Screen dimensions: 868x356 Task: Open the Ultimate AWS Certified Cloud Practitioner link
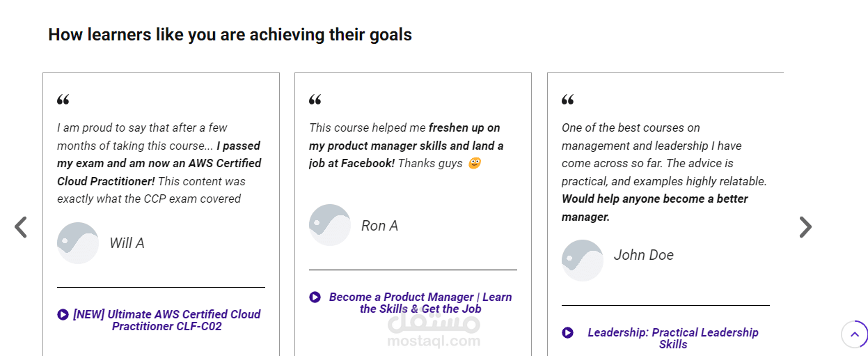pyautogui.click(x=167, y=320)
